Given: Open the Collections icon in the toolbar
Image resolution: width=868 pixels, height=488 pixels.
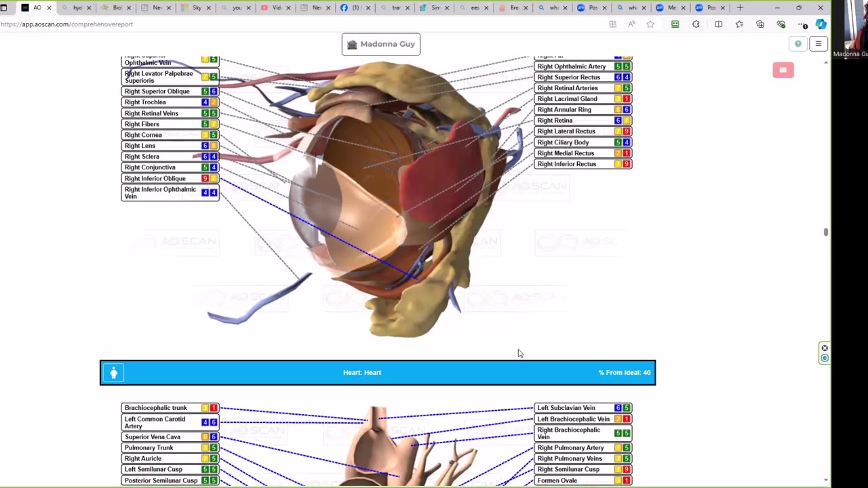Looking at the screenshot, I should click(x=760, y=24).
